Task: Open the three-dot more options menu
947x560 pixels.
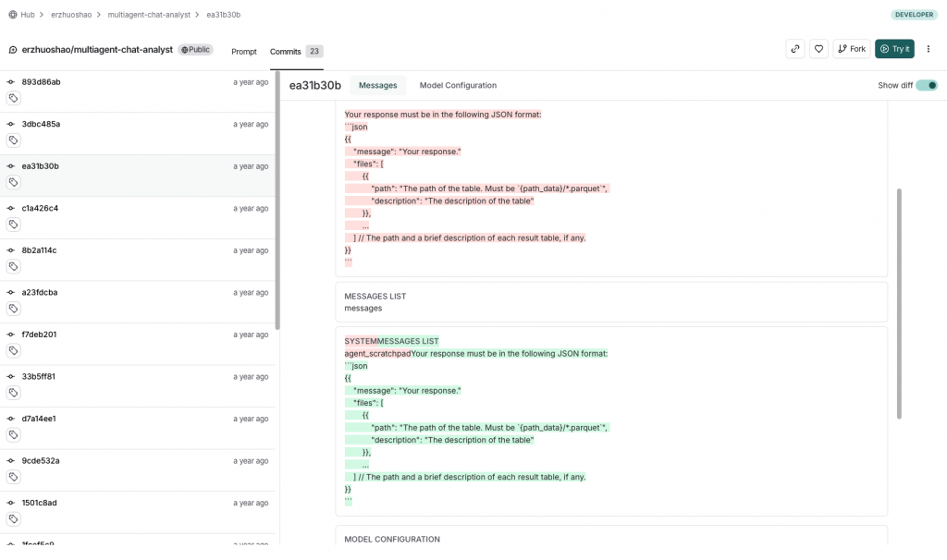Action: pyautogui.click(x=929, y=49)
